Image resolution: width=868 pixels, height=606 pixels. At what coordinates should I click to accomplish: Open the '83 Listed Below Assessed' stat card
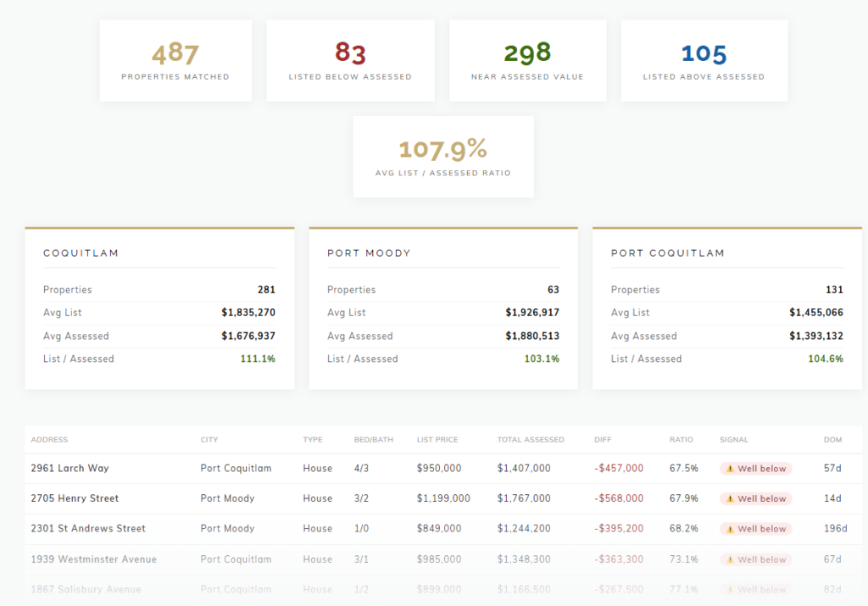pos(350,59)
